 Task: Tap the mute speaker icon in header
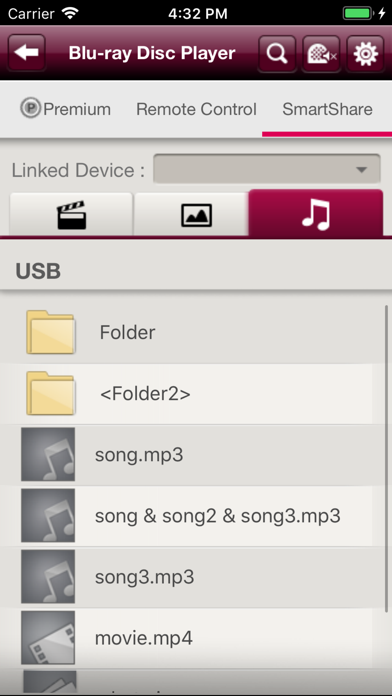[321, 53]
